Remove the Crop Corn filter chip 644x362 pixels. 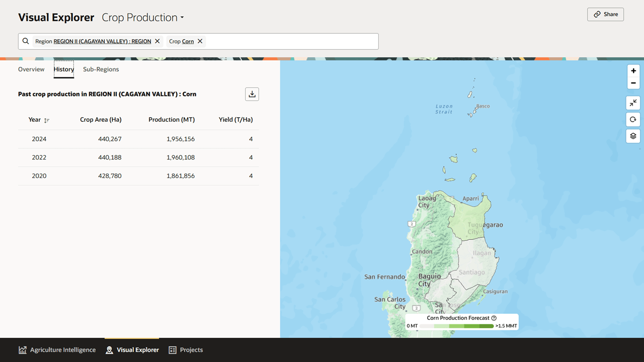pos(200,41)
